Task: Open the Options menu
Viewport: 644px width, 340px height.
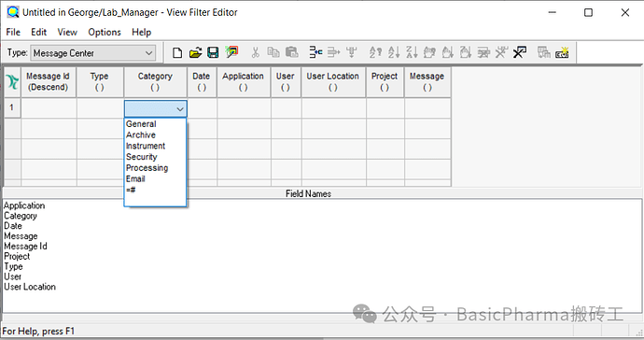Action: point(105,32)
